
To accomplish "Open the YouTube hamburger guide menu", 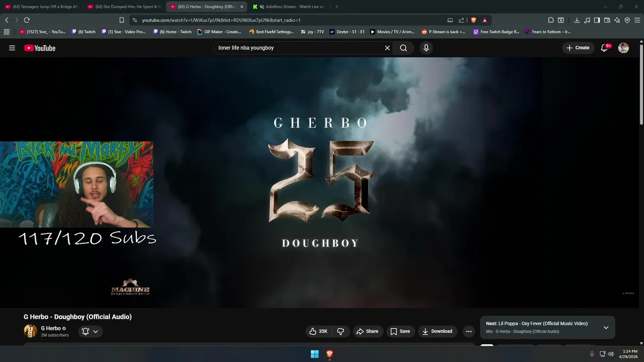I will (12, 48).
